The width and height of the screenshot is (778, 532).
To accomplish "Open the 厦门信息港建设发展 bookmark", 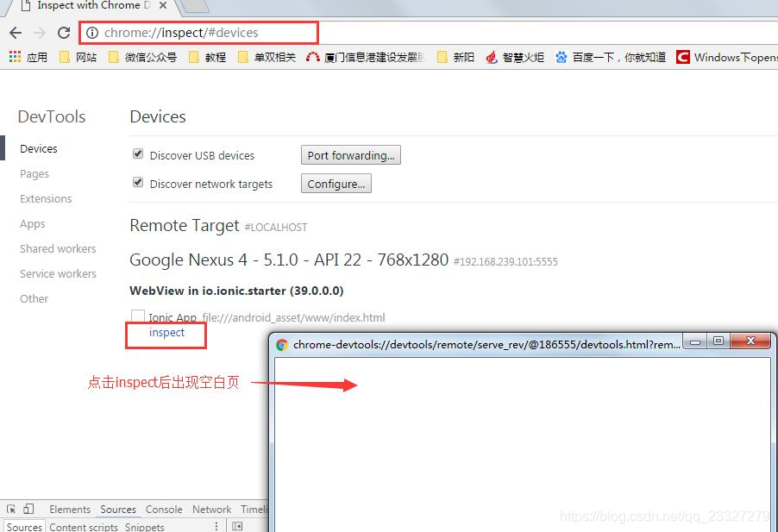I will (x=365, y=57).
